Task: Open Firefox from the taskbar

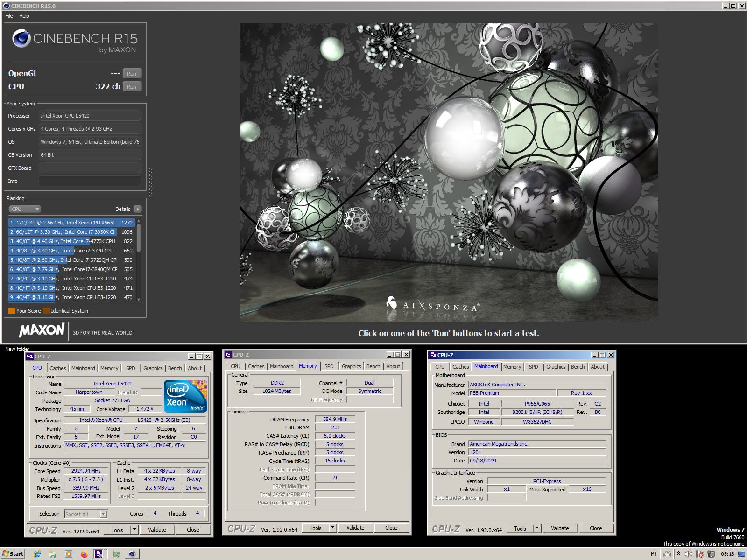Action: coord(84,554)
